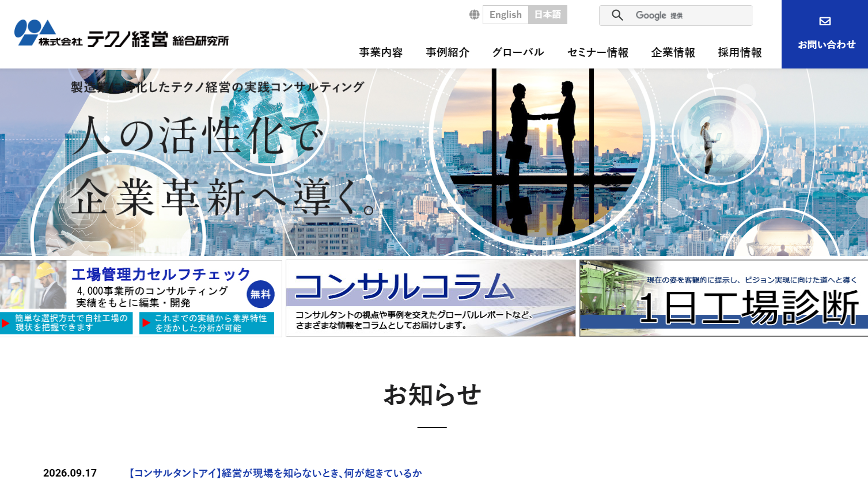Click the globe language icon
This screenshot has width=868, height=480.
(x=474, y=15)
